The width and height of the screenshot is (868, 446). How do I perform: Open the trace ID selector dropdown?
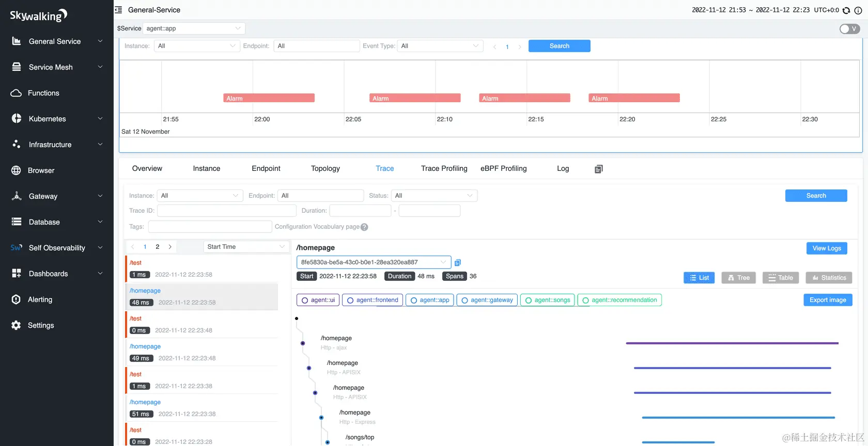[x=374, y=262]
